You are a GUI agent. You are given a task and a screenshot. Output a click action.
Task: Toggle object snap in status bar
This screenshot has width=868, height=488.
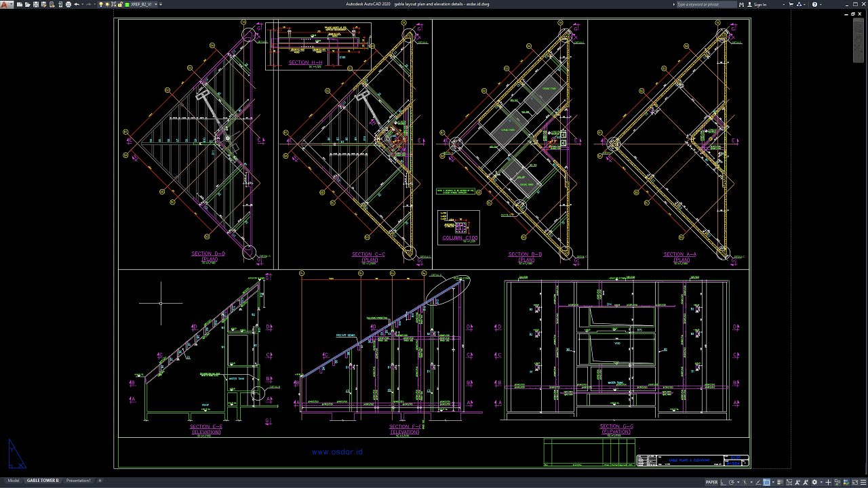pyautogui.click(x=766, y=483)
